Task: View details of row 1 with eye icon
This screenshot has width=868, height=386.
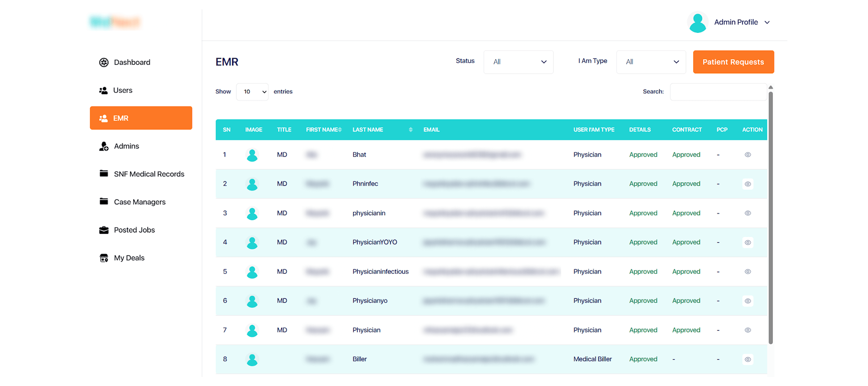Action: 748,154
